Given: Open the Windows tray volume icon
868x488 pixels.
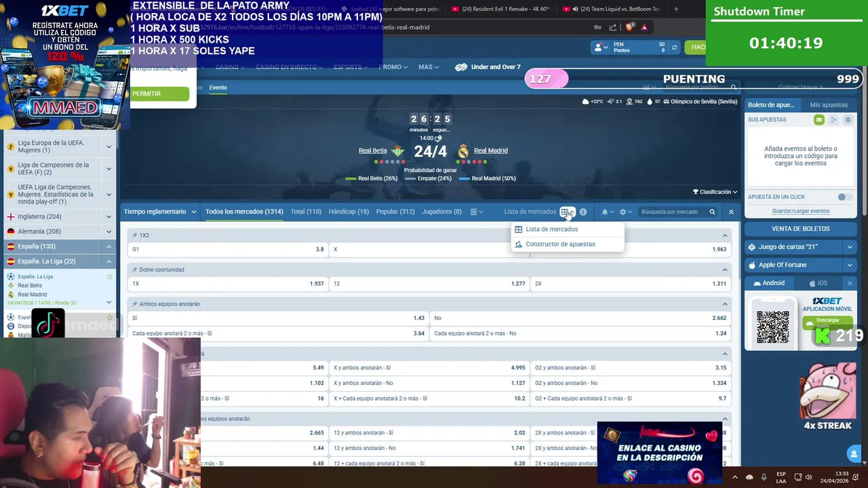Looking at the screenshot, I should 808,477.
